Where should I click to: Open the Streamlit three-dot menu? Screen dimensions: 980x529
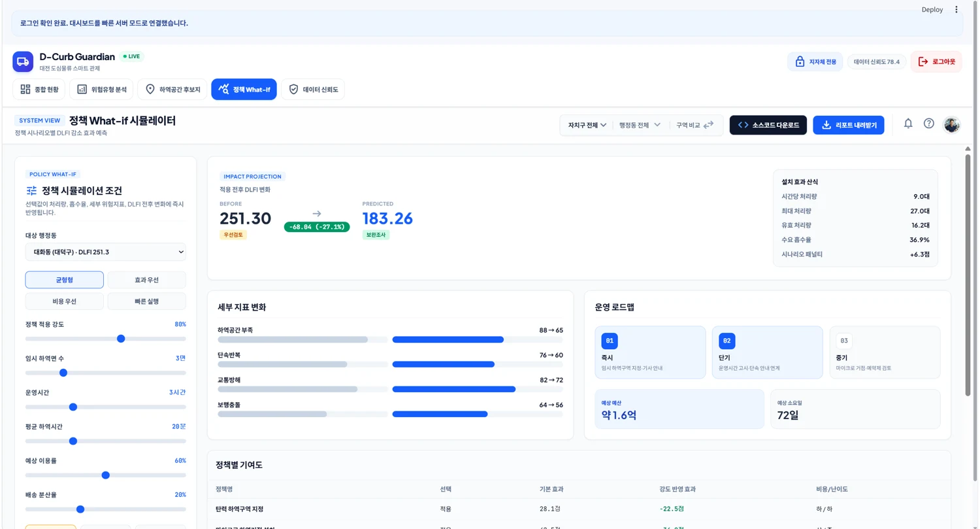pos(956,10)
